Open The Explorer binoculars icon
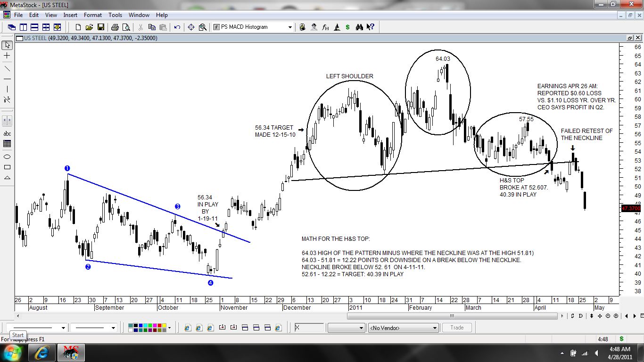Image resolution: width=644 pixels, height=362 pixels. 360,27
